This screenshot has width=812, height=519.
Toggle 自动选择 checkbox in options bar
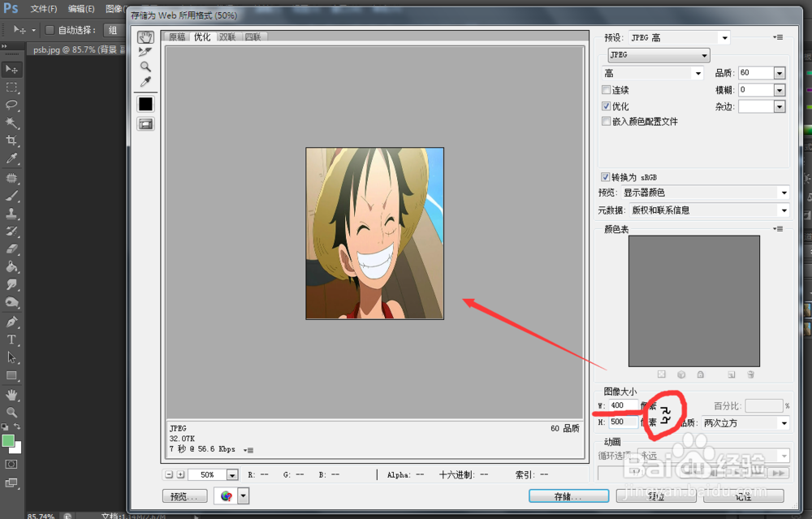tap(50, 30)
